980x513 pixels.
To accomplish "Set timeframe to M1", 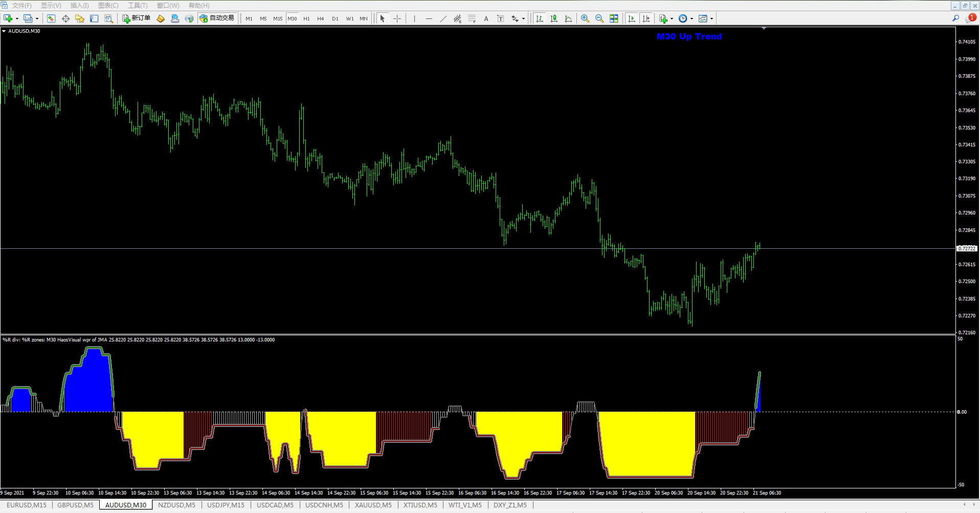I will point(249,18).
